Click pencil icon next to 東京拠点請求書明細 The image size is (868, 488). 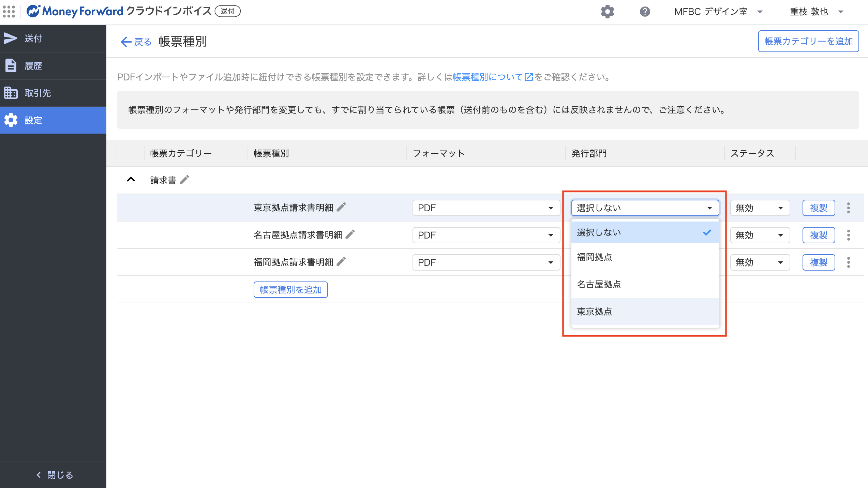(341, 207)
